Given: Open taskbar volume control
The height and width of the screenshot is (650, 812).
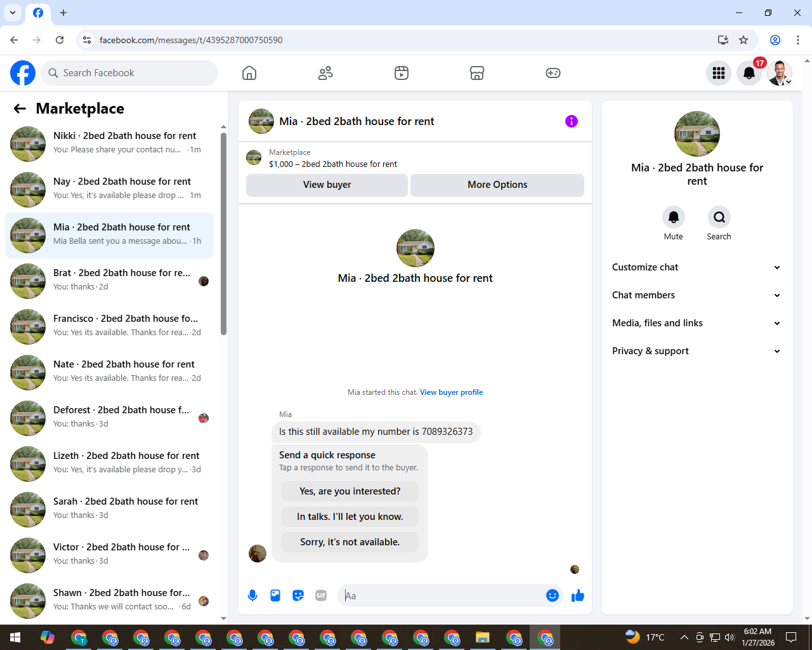Looking at the screenshot, I should pyautogui.click(x=730, y=637).
